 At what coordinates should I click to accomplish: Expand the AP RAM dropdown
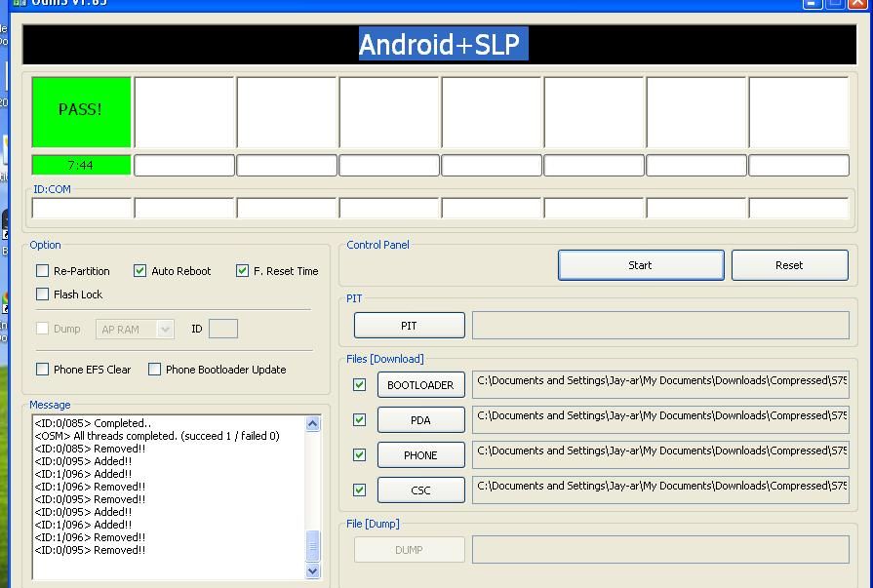(x=165, y=330)
